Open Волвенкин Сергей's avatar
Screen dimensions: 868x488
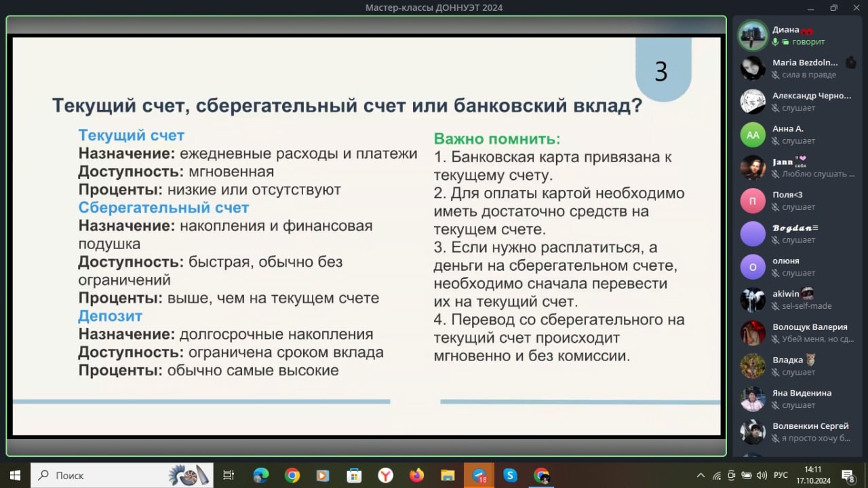[x=753, y=432]
